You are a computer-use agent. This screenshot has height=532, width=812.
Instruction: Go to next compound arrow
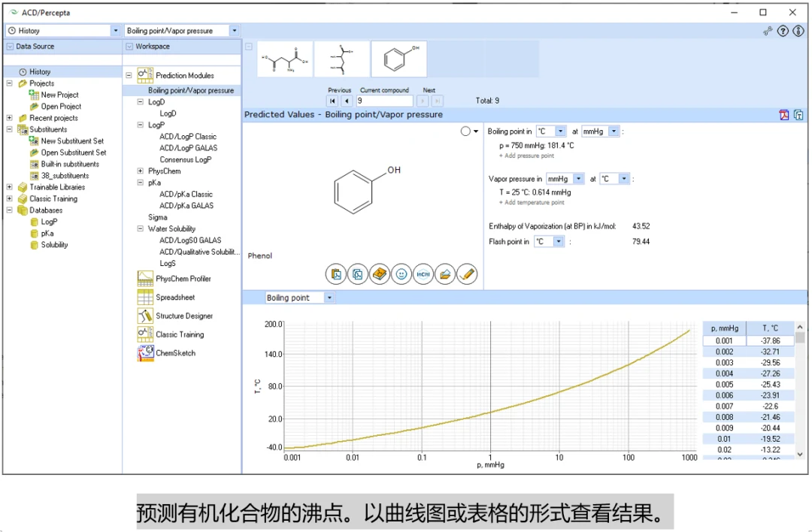coord(423,101)
